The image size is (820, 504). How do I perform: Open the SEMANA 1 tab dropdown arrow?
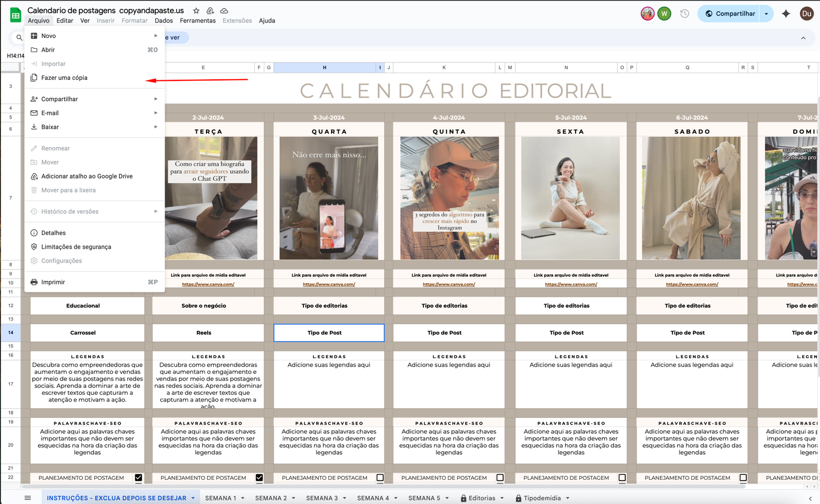[x=242, y=498]
